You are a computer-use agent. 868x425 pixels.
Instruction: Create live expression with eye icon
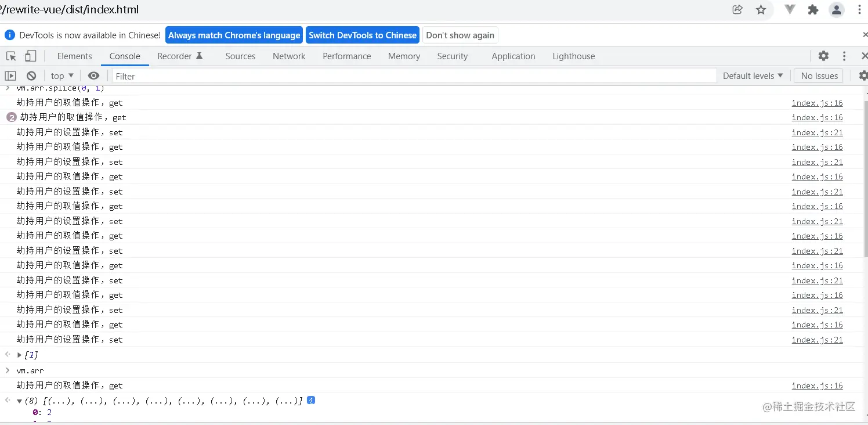93,75
